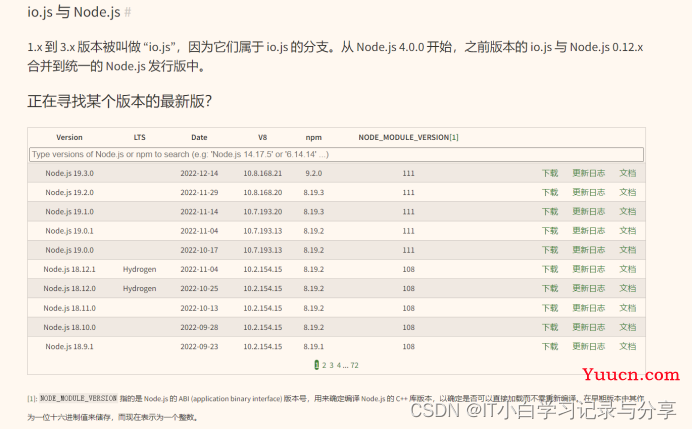
Task: Click the V8 version 10.8.168.20 cell
Action: click(x=263, y=192)
